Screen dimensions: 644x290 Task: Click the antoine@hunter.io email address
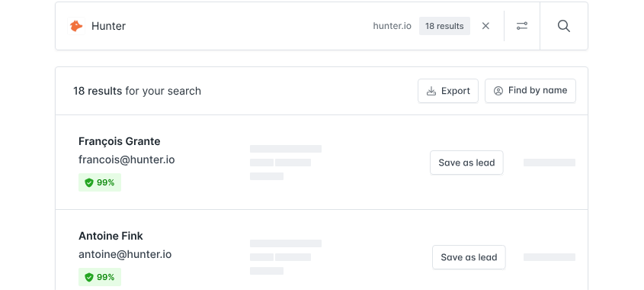click(125, 254)
